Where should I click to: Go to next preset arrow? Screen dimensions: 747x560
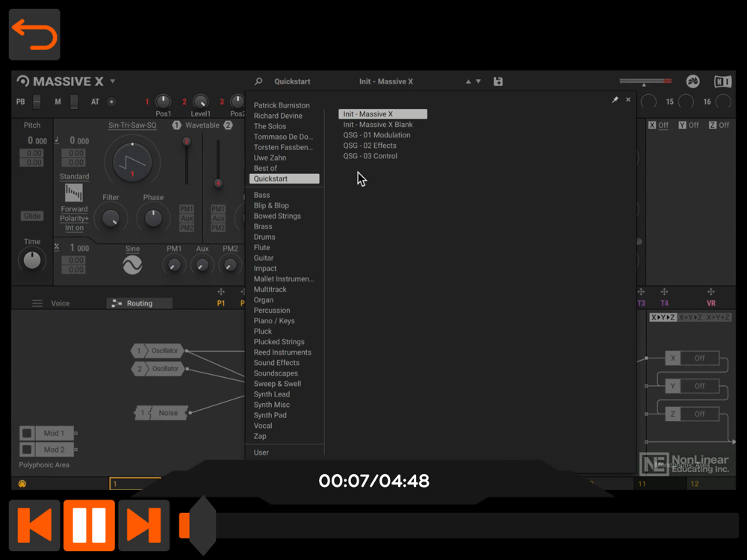tap(478, 81)
